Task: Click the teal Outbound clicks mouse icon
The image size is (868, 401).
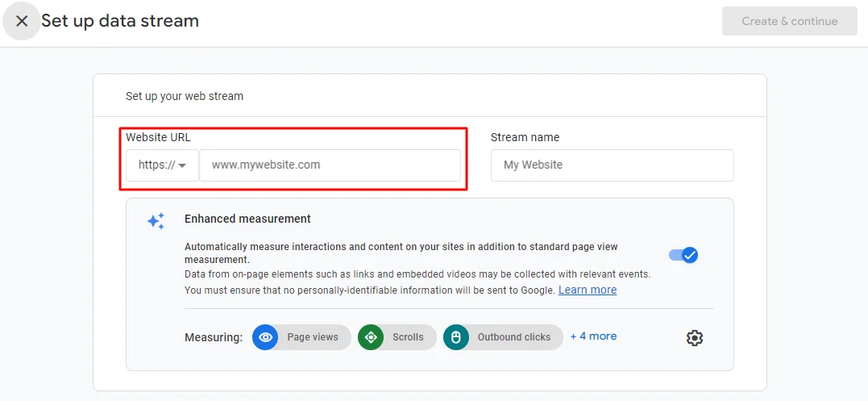Action: [x=455, y=337]
